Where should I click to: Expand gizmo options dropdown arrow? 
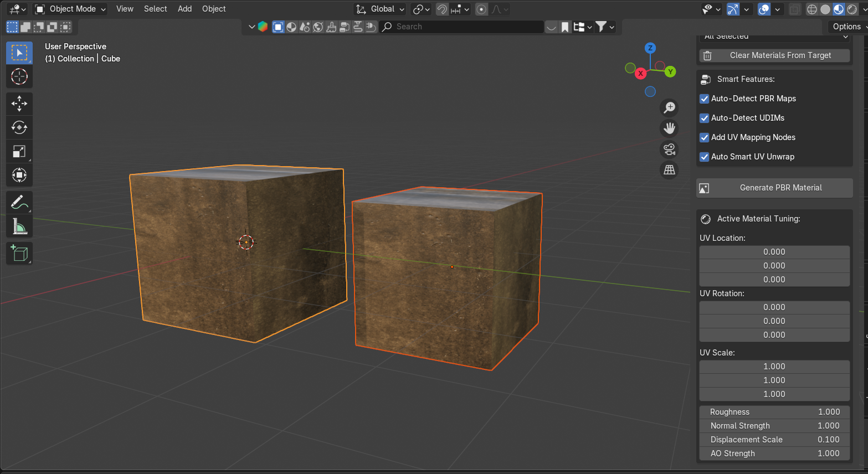pos(747,9)
